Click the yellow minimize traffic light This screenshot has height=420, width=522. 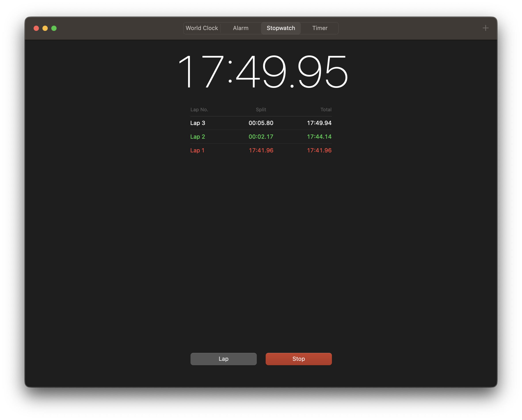click(x=45, y=28)
